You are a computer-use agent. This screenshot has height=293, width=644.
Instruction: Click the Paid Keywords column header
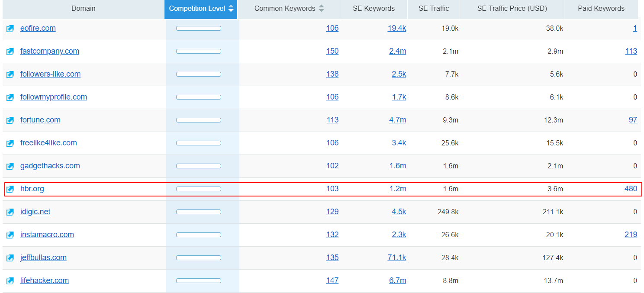click(x=601, y=9)
